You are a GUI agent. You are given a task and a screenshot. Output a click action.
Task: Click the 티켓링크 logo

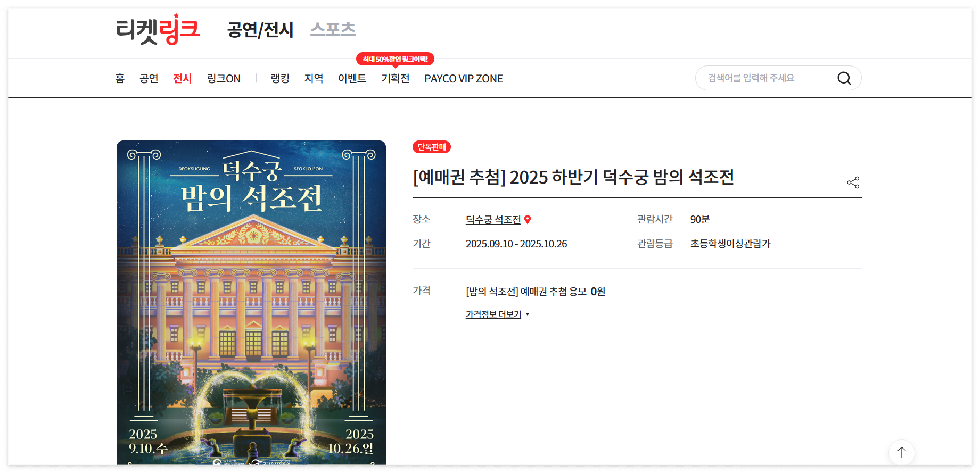tap(158, 30)
